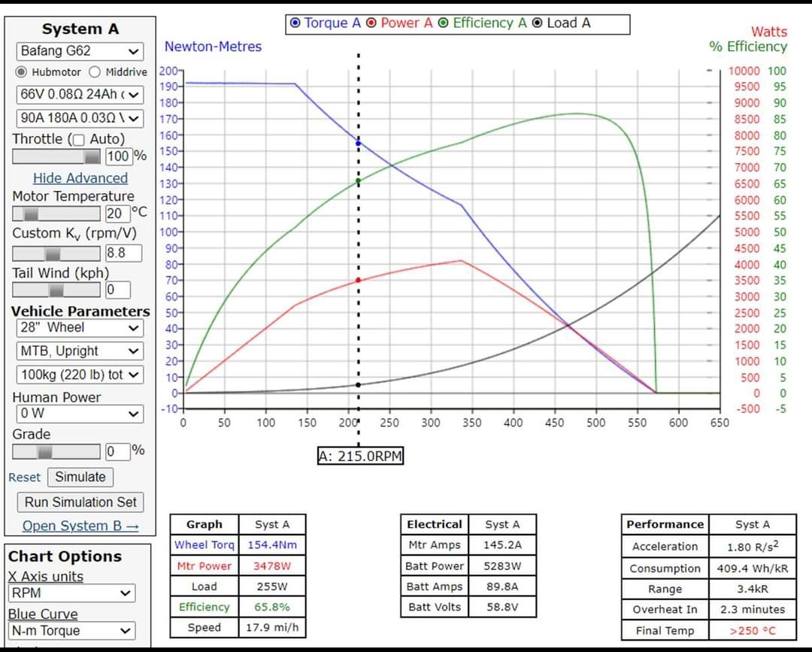Select the Middrive radio option
Image resolution: width=812 pixels, height=652 pixels.
pyautogui.click(x=95, y=72)
